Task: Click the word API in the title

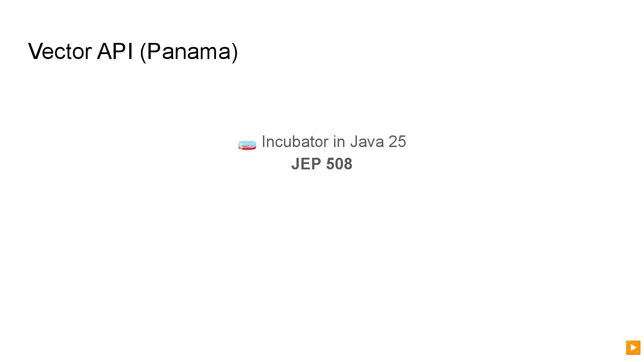Action: (x=115, y=51)
